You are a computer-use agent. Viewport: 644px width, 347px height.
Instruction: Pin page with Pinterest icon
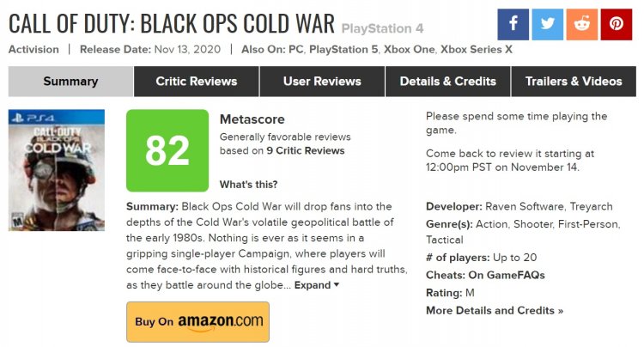tap(616, 24)
